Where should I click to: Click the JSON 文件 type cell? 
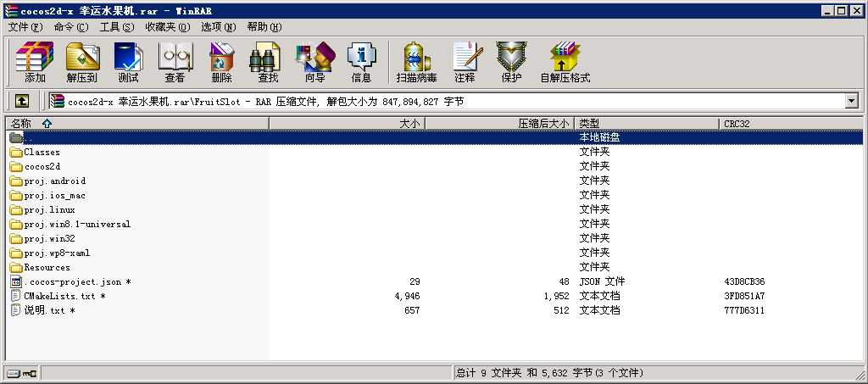[x=603, y=281]
